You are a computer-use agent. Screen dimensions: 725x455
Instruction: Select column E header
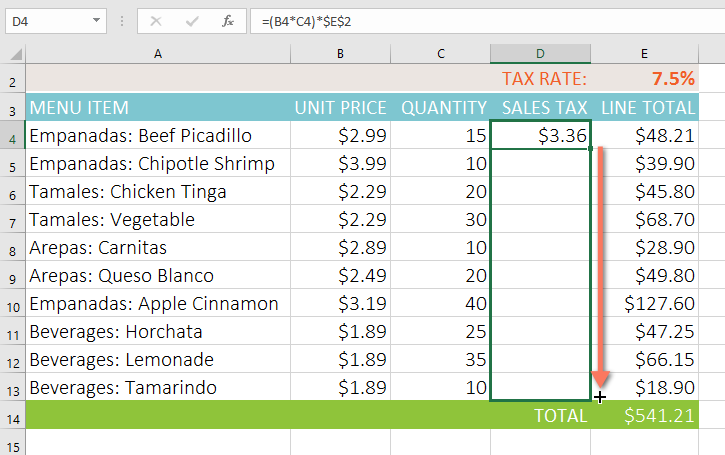coord(644,53)
